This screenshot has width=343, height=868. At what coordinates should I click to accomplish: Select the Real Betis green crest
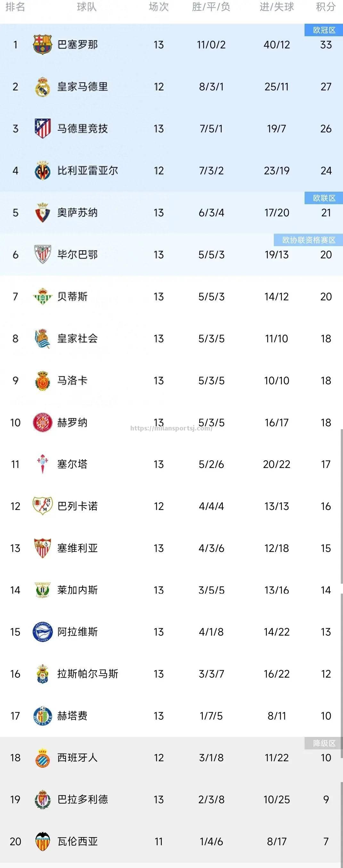[42, 296]
